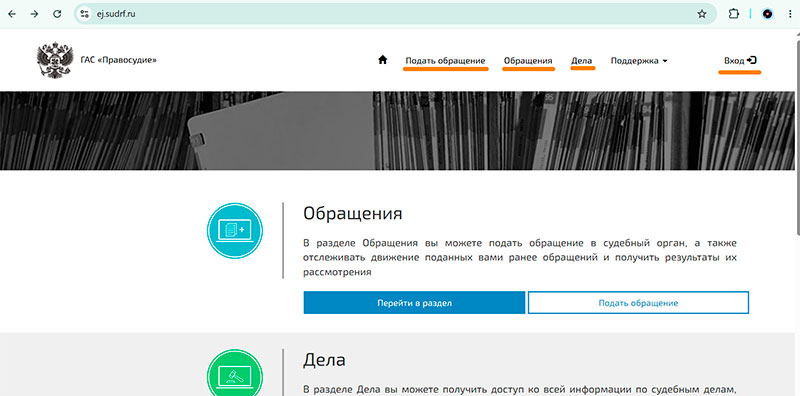Bookmark this page with the star icon
The height and width of the screenshot is (396, 800).
coord(702,14)
